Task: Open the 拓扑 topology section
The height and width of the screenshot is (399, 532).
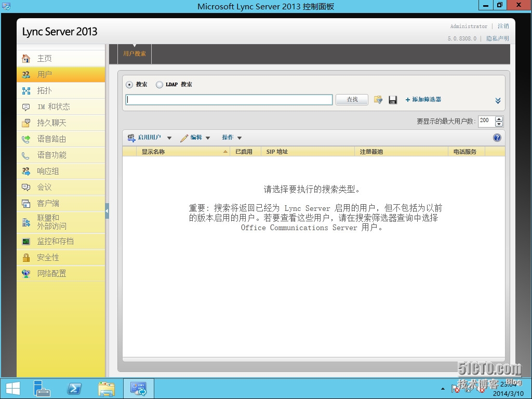Action: pyautogui.click(x=61, y=90)
